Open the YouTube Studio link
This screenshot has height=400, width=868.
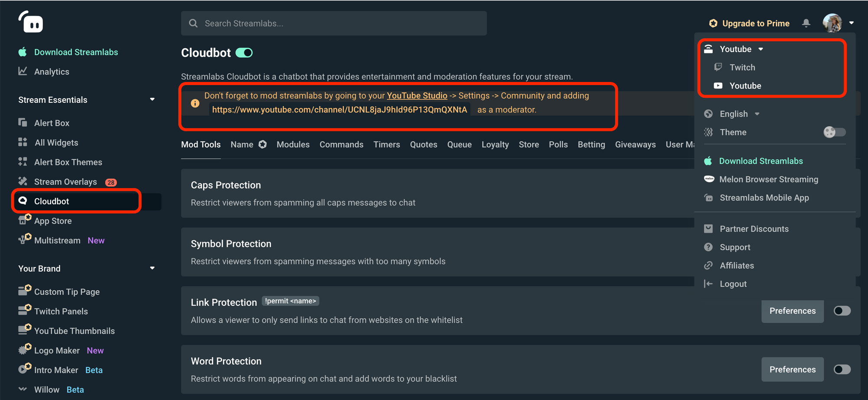pyautogui.click(x=417, y=95)
